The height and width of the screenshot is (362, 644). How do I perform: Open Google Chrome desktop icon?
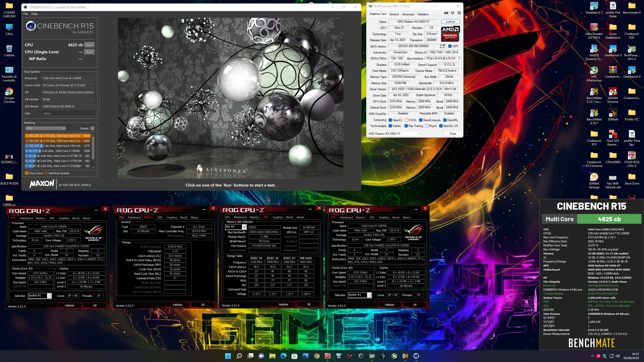[9, 95]
